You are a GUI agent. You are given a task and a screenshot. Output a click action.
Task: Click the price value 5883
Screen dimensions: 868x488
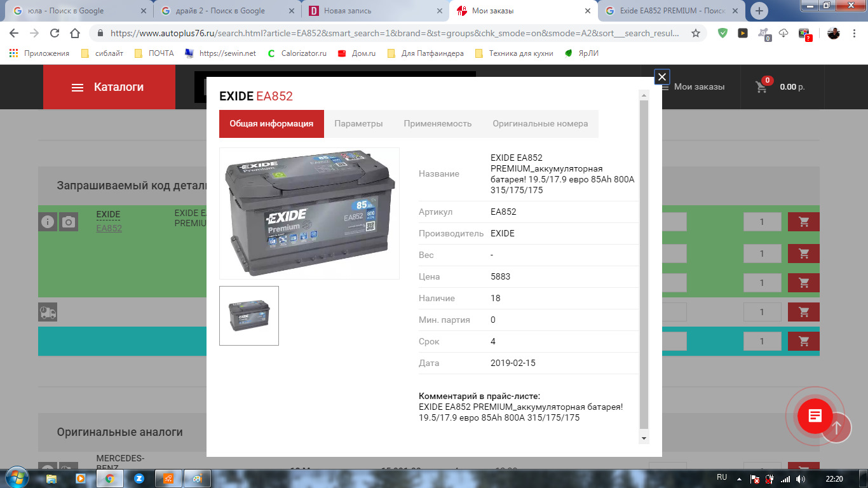tap(501, 276)
